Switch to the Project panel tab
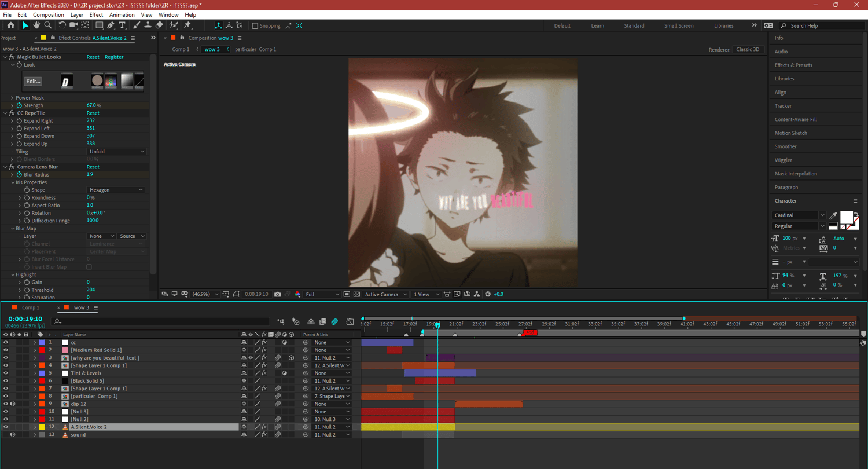Viewport: 868px width, 469px height. pos(8,38)
